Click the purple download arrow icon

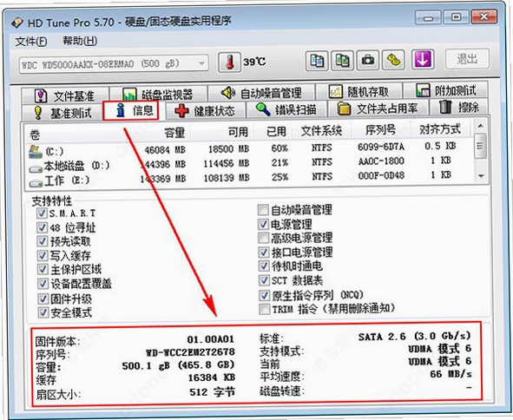pos(423,60)
